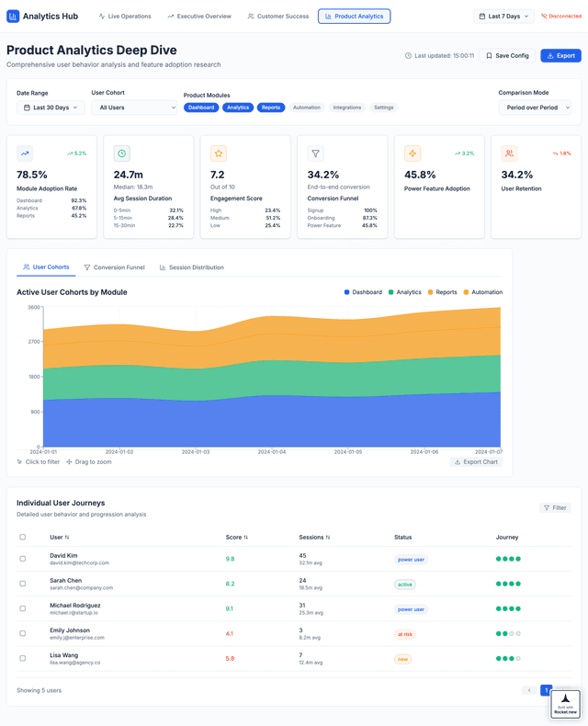This screenshot has width=588, height=726.
Task: Click the User Retention people icon
Action: click(x=509, y=153)
